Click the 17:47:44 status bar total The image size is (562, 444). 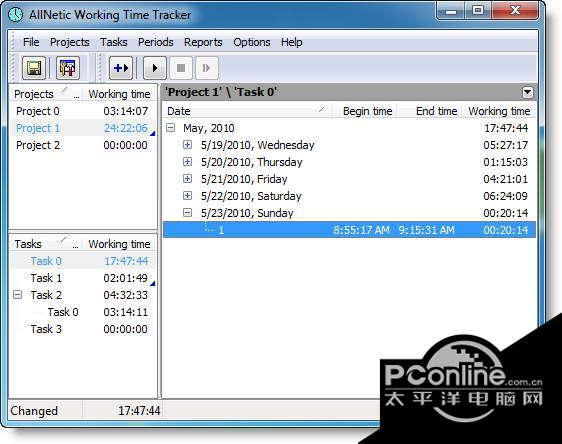point(139,411)
